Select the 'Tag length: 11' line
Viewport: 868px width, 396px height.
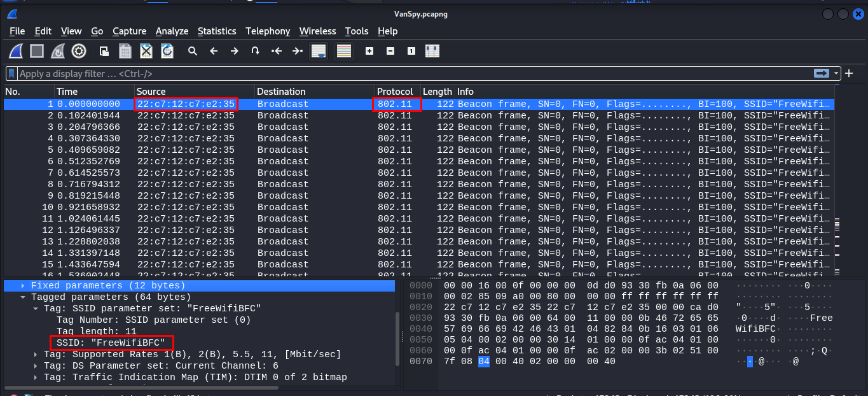coord(97,332)
